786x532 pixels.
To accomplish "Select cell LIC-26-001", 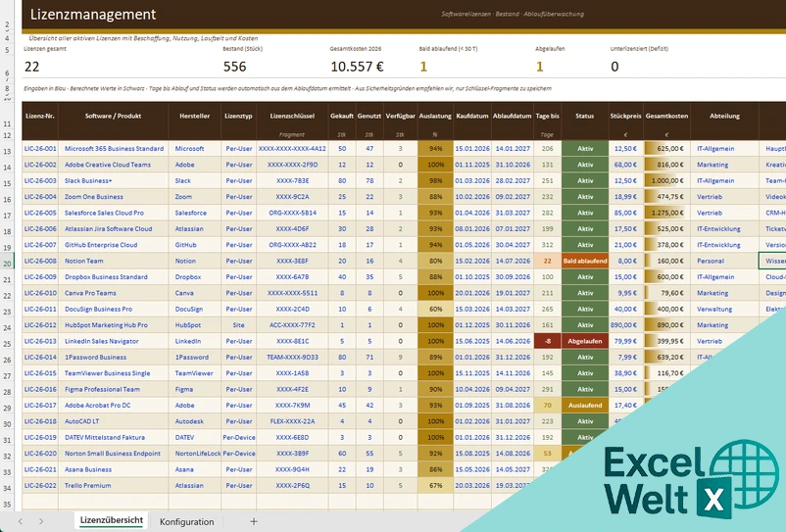I will pyautogui.click(x=40, y=149).
